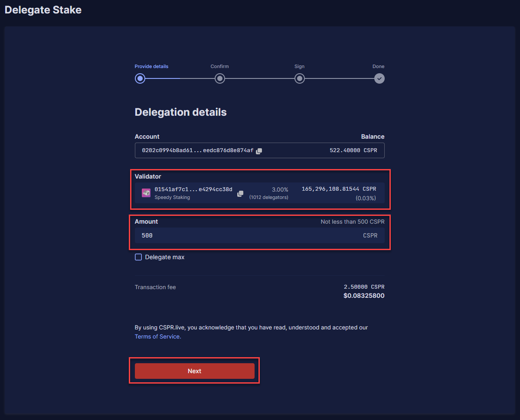
Task: Click the Provide details step circle
Action: 140,78
